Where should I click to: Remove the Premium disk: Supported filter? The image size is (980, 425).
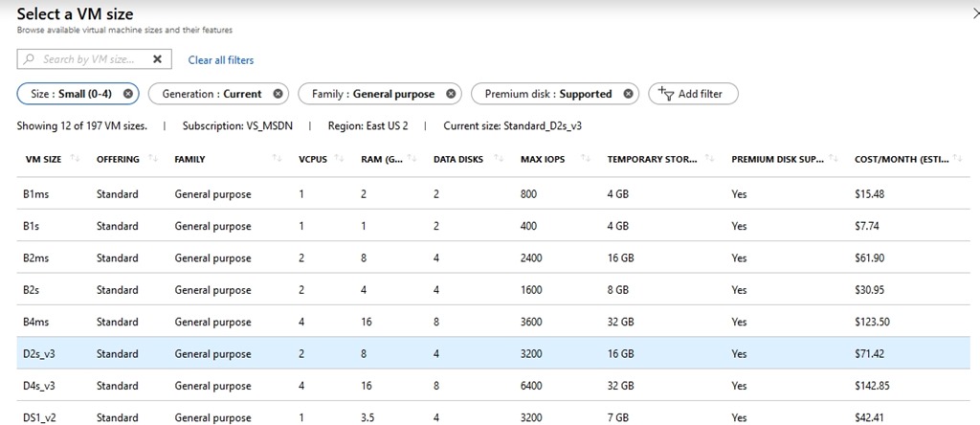[x=628, y=94]
